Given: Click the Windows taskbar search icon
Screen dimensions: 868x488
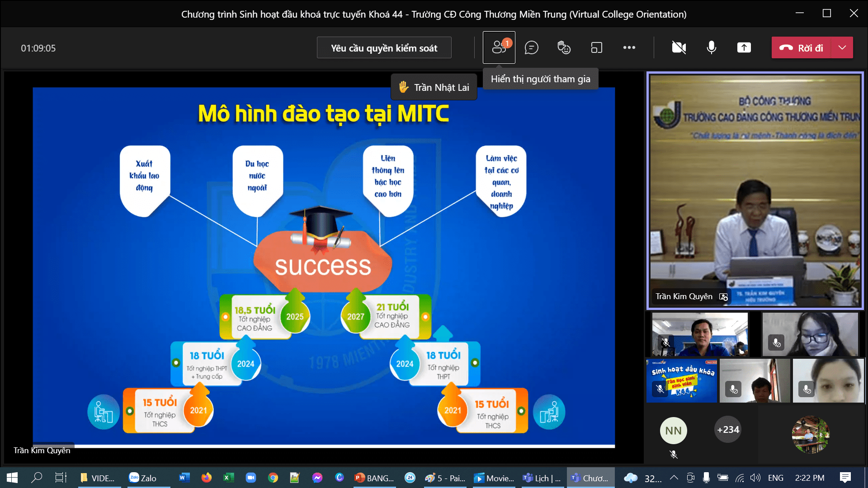Looking at the screenshot, I should (37, 478).
